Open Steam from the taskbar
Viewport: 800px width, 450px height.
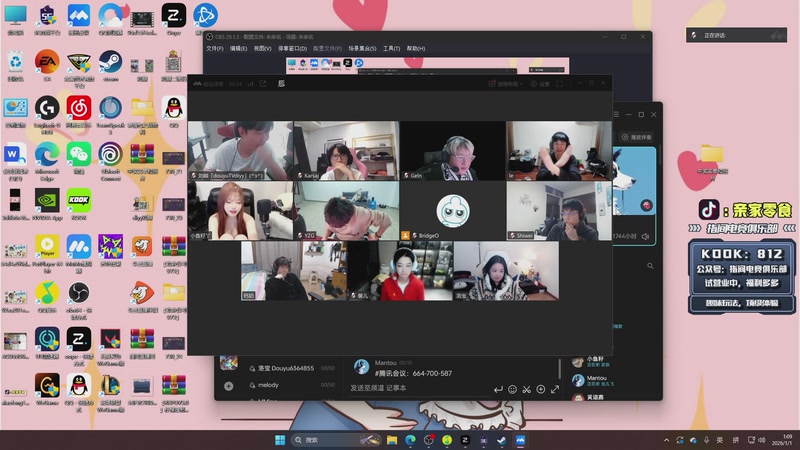coord(502,440)
